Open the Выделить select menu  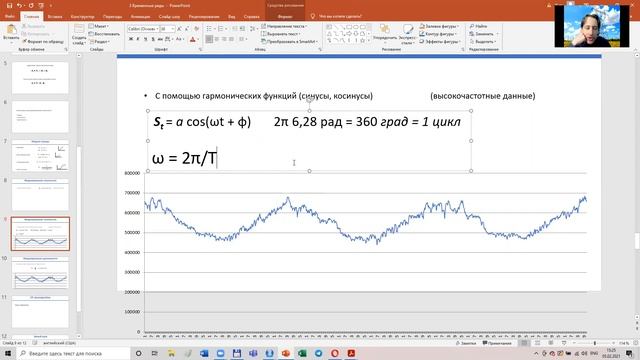pyautogui.click(x=483, y=42)
